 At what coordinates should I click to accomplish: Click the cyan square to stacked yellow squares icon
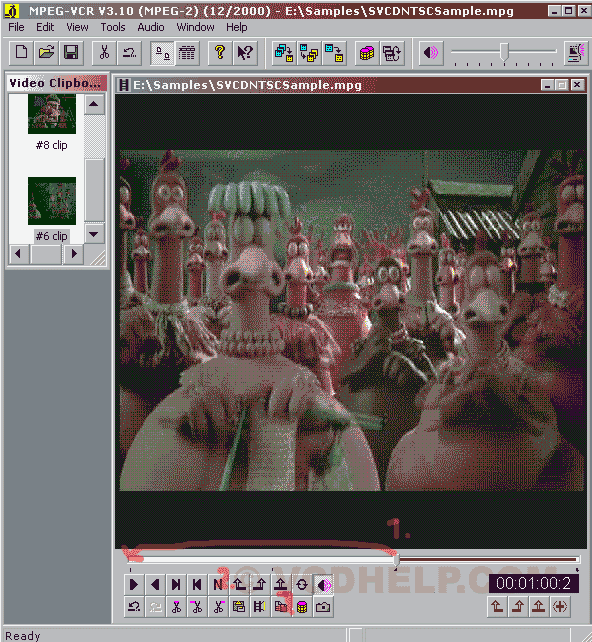[309, 53]
